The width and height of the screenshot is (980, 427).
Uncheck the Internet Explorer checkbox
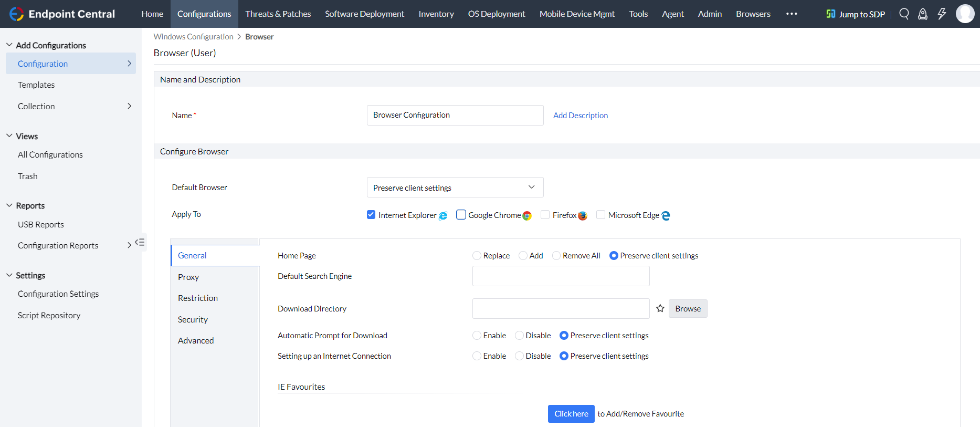pyautogui.click(x=371, y=215)
